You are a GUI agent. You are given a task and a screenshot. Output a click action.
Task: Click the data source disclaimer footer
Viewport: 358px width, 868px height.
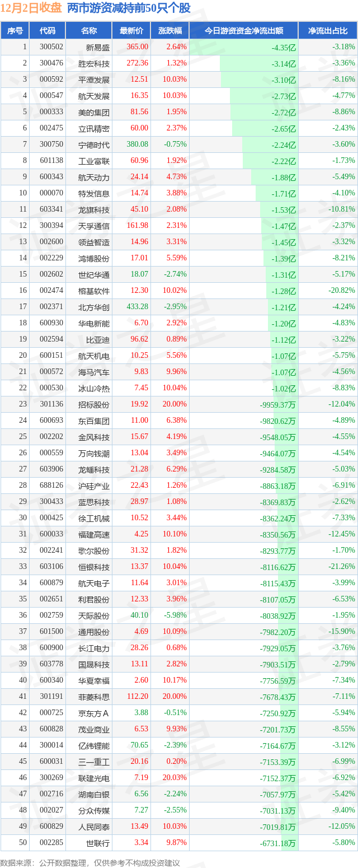[91, 863]
